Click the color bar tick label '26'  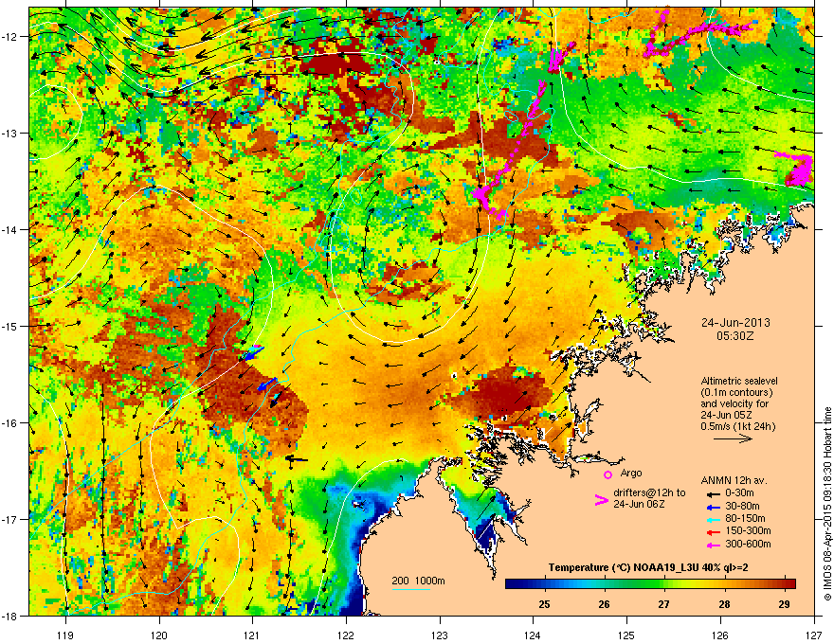tap(605, 604)
